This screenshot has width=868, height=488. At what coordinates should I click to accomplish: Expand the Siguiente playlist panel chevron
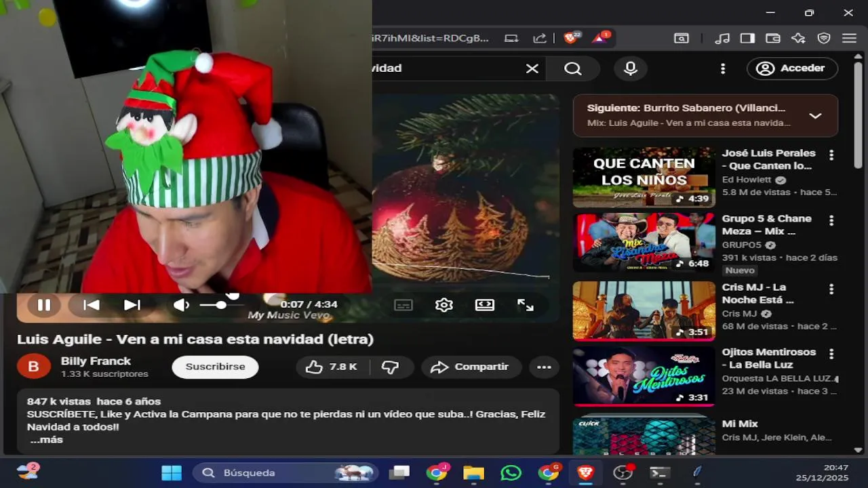(x=815, y=116)
